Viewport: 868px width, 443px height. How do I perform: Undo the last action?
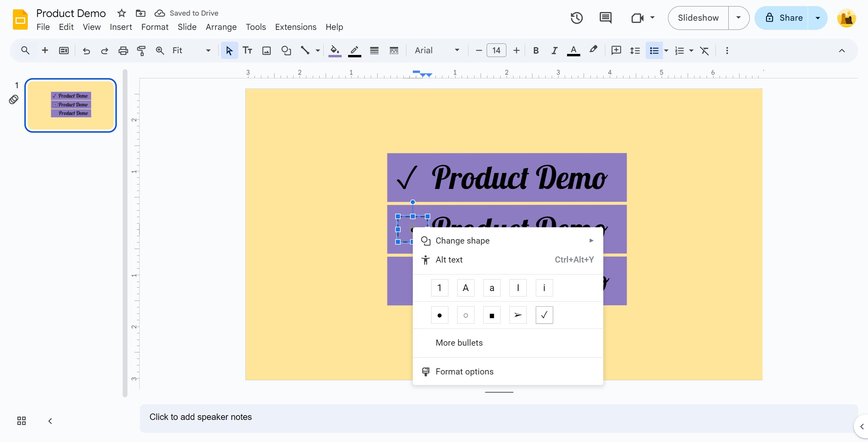click(86, 51)
